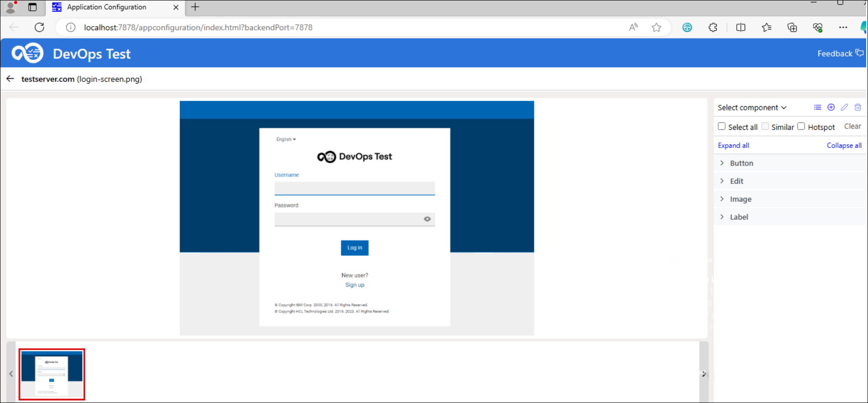Viewport: 868px width, 403px height.
Task: Click the Username input field
Action: pos(355,188)
